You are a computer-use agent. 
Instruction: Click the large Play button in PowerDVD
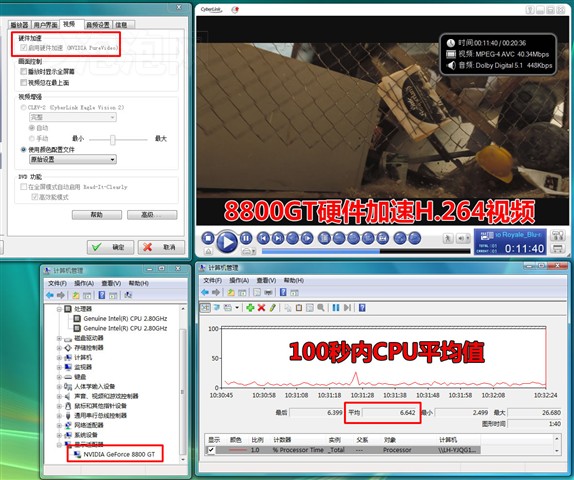click(227, 242)
